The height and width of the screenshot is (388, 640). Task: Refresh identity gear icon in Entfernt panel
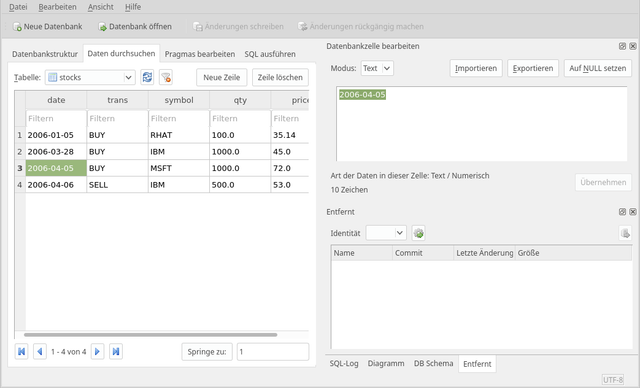[418, 233]
